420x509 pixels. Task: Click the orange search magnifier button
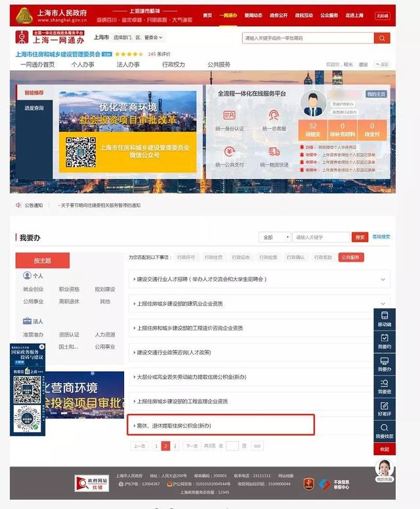tap(382, 38)
